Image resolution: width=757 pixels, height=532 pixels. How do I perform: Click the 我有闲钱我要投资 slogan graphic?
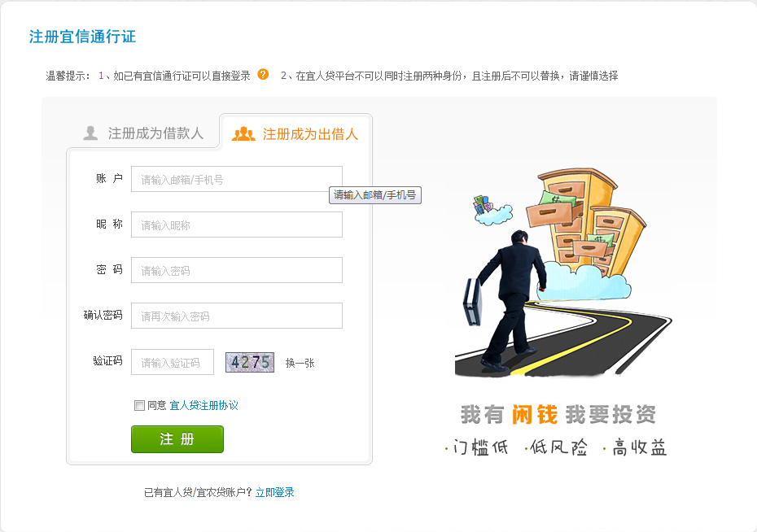tap(558, 414)
